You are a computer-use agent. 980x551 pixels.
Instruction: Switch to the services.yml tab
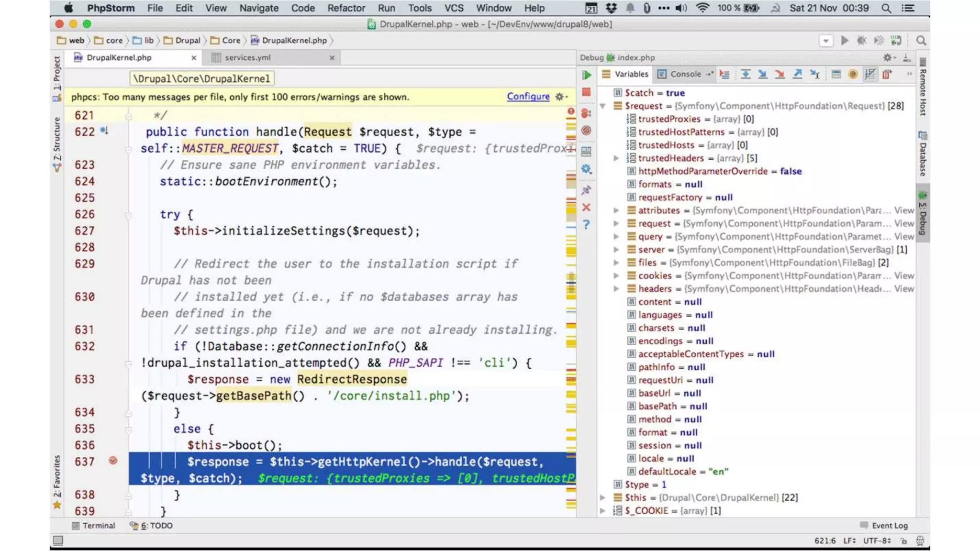click(247, 57)
